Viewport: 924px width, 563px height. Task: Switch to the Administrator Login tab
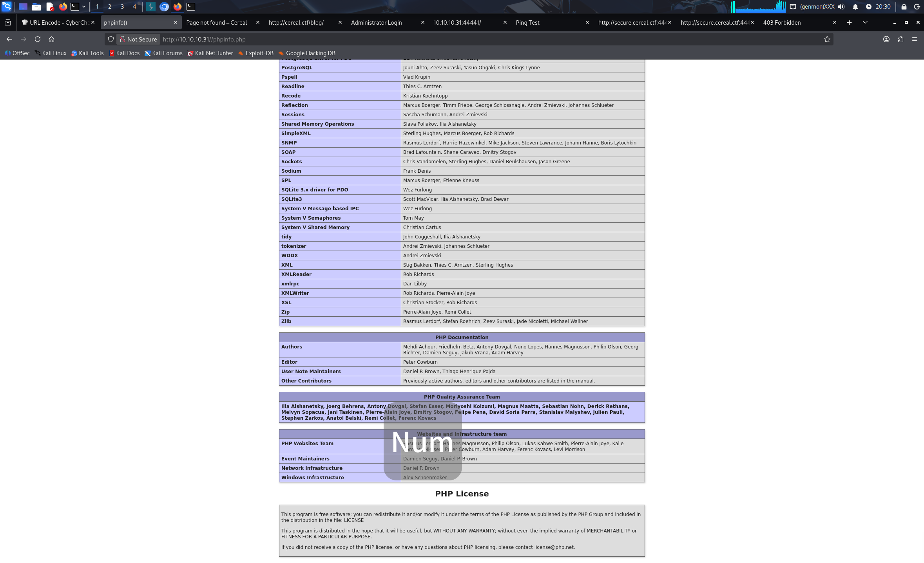coord(376,23)
